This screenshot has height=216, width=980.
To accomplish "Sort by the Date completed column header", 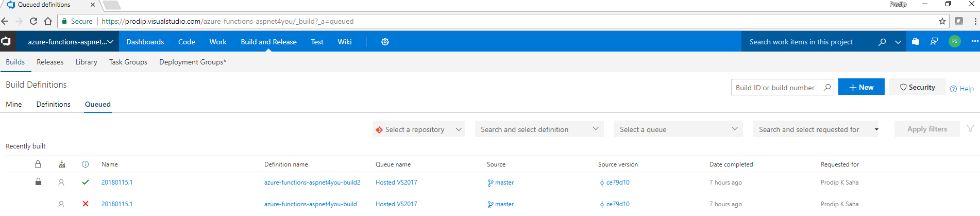I will click(x=731, y=164).
